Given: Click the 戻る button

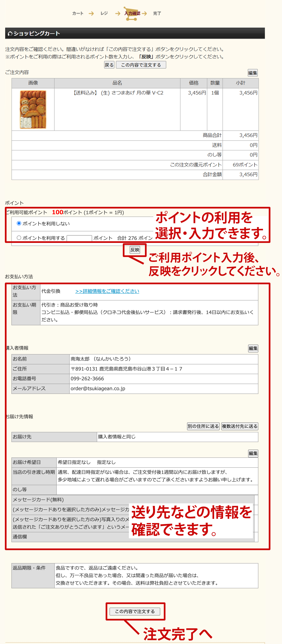Looking at the screenshot, I should pyautogui.click(x=109, y=65).
